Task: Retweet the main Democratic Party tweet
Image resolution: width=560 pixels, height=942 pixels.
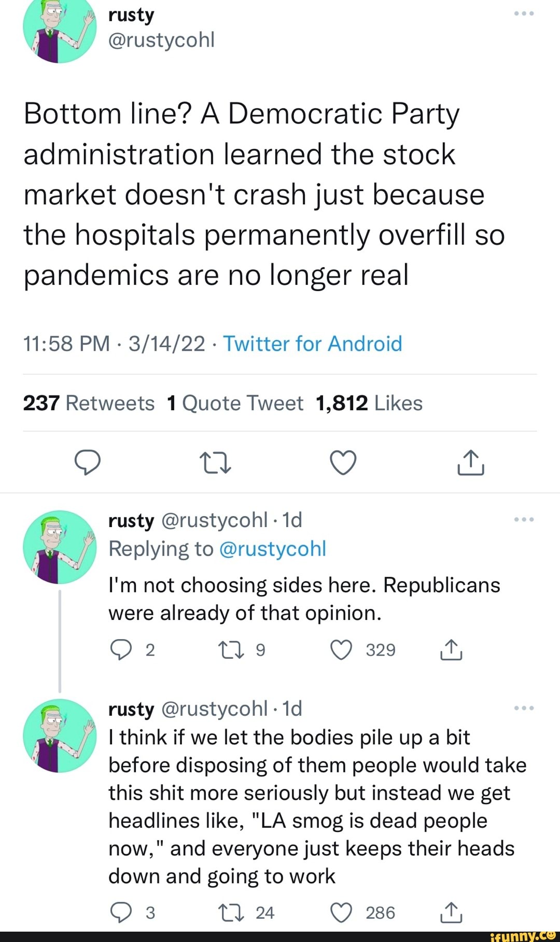Action: (215, 462)
